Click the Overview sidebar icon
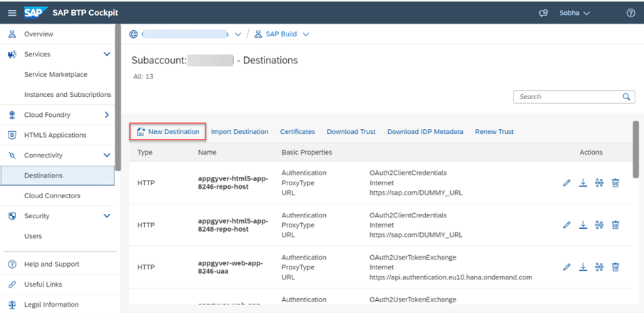The image size is (644, 313). (12, 34)
